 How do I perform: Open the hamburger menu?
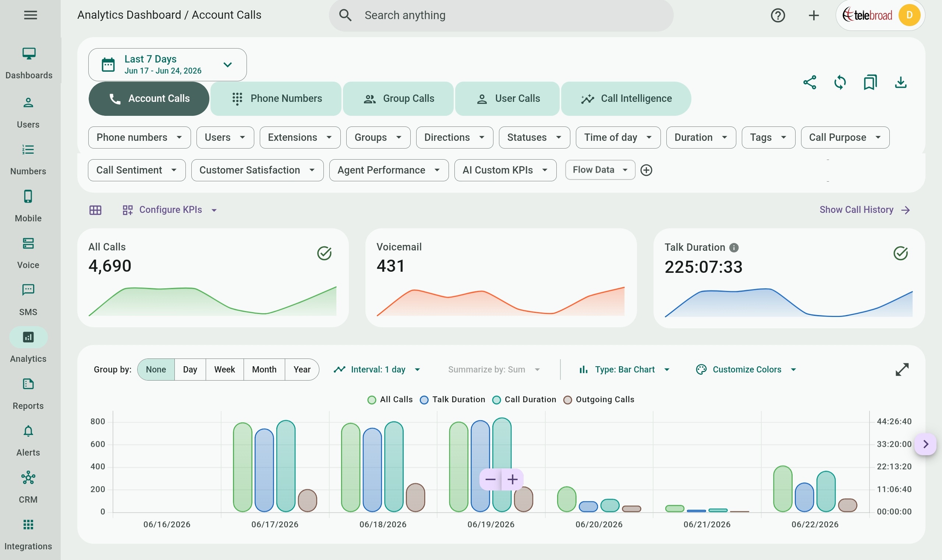click(x=30, y=15)
